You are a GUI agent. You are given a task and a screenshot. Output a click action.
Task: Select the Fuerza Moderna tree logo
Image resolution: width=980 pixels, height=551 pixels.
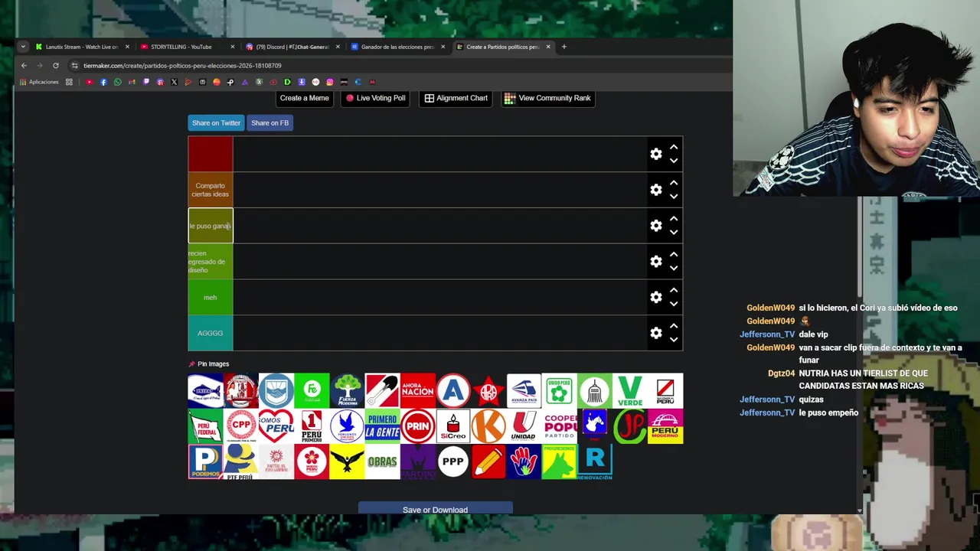347,391
